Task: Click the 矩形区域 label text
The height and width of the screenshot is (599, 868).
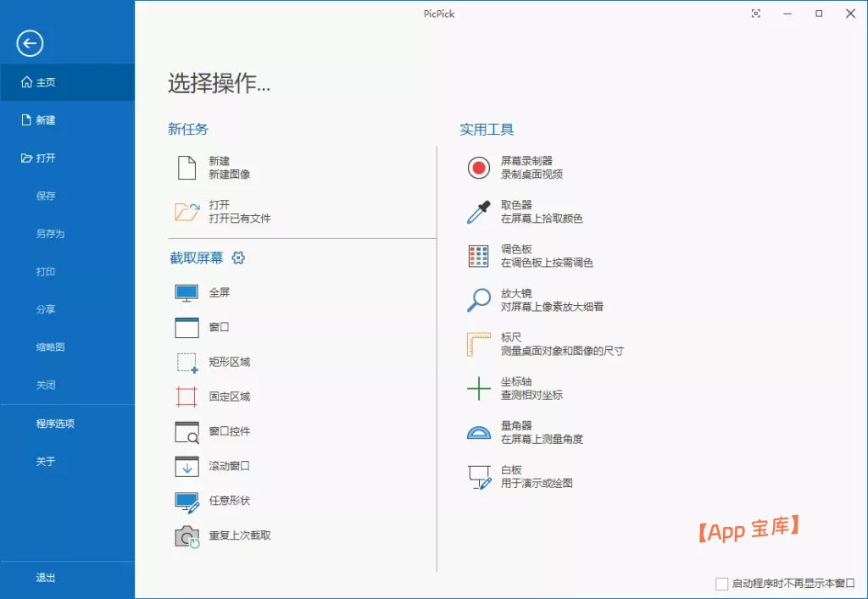Action: [230, 362]
